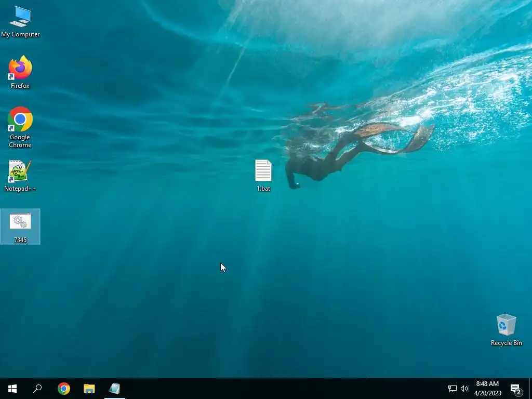Open taskbar search magnifier
The width and height of the screenshot is (532, 399).
coord(37,389)
